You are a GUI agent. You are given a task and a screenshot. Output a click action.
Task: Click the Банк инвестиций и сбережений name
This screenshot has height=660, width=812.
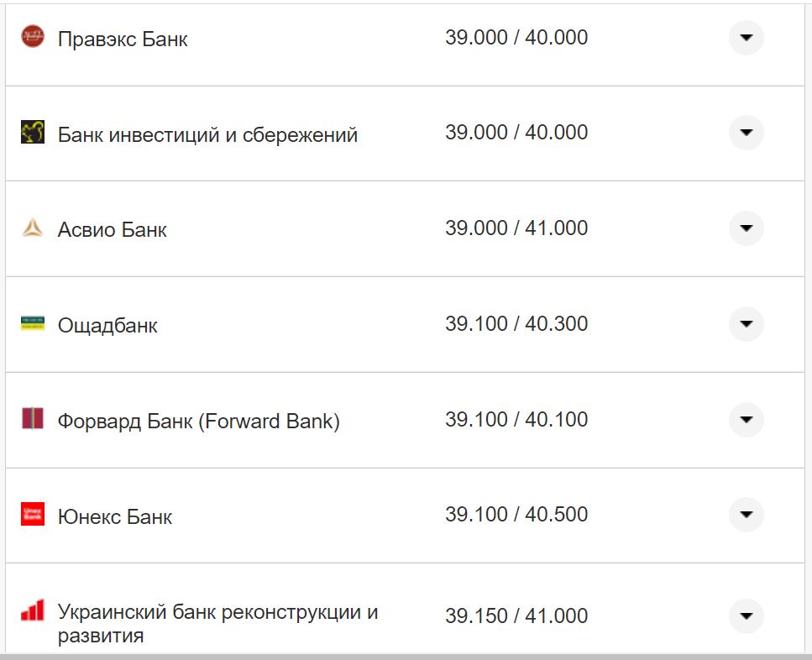(207, 134)
